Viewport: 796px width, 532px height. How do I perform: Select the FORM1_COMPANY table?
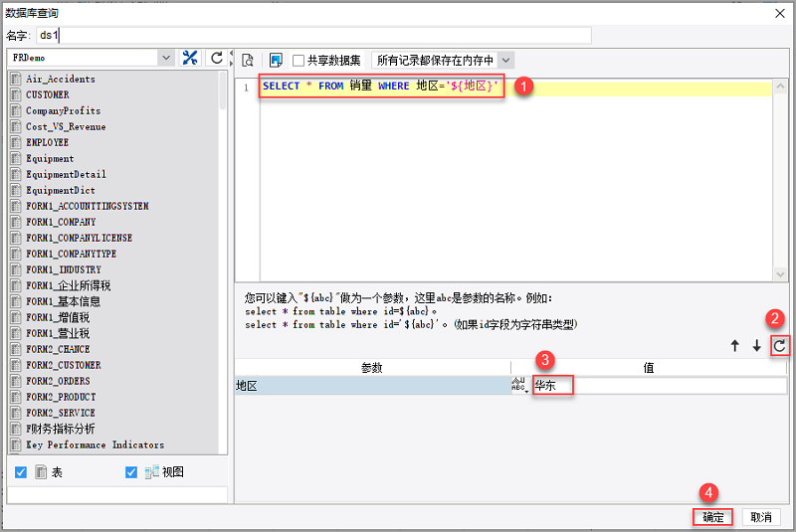point(61,222)
